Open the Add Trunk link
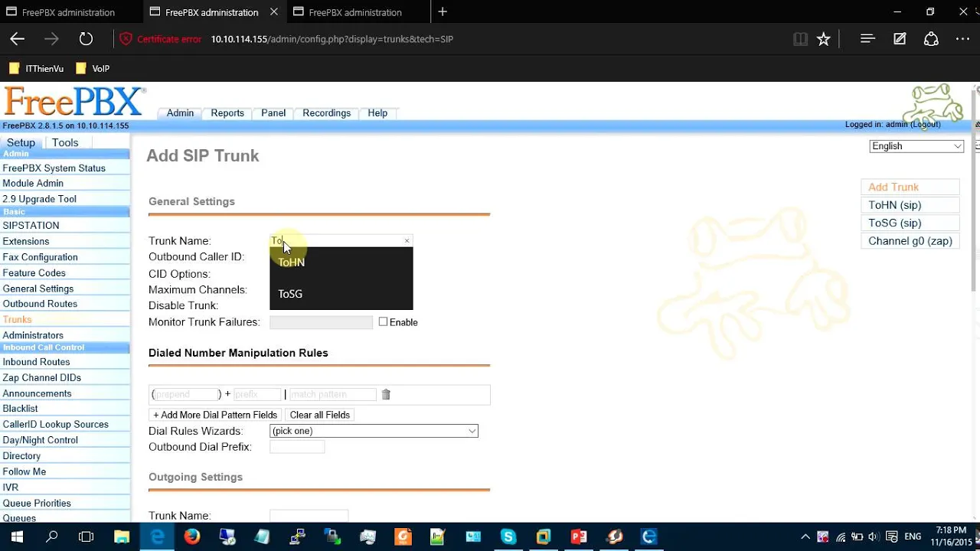Image resolution: width=980 pixels, height=551 pixels. coord(893,187)
